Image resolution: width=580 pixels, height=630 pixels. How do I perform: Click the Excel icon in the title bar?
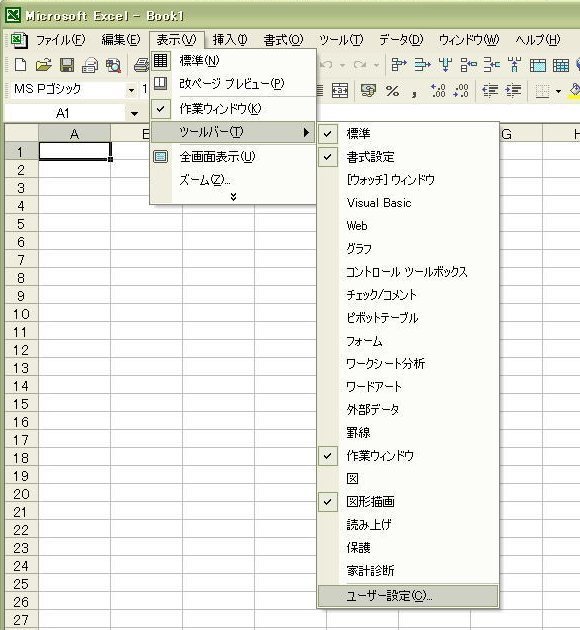12,15
